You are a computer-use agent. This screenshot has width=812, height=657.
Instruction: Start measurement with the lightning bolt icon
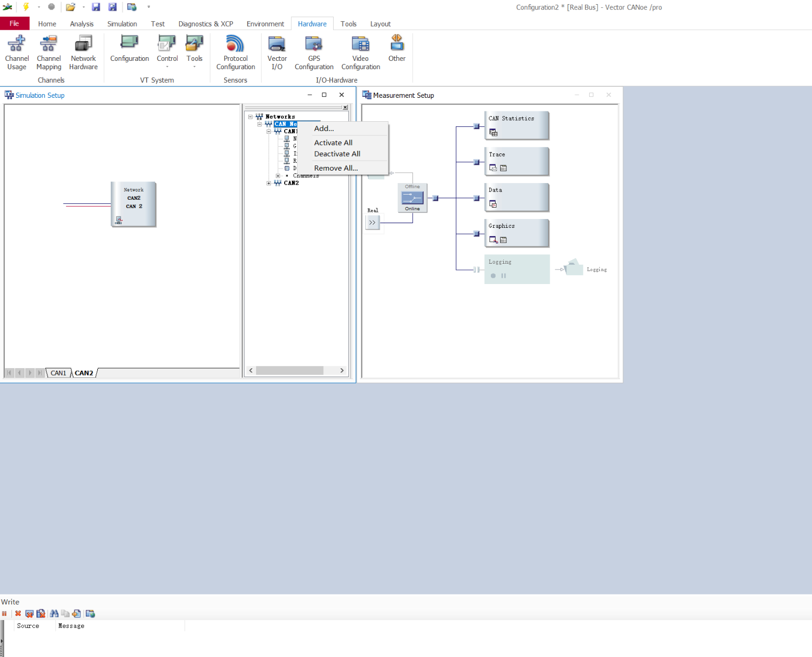pos(26,7)
